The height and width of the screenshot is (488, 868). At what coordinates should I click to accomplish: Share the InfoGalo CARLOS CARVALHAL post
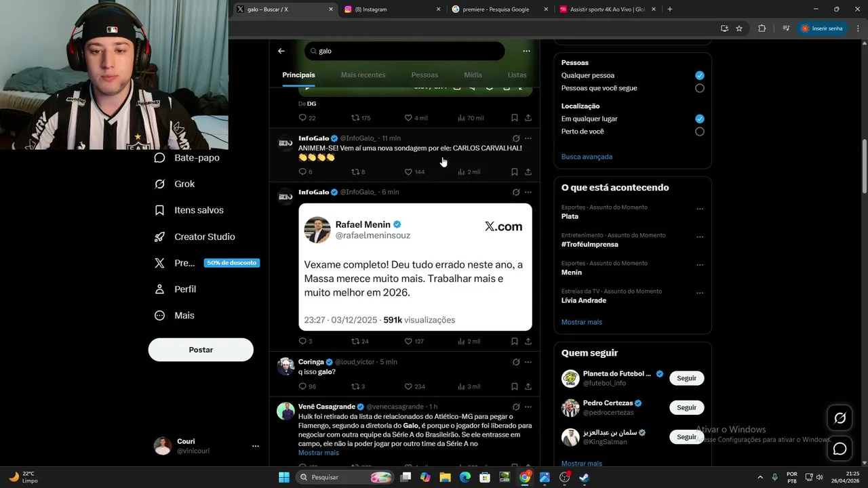click(528, 172)
